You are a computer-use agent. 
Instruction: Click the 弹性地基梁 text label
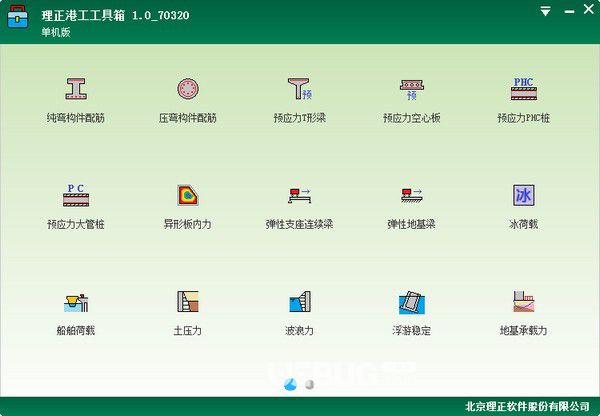click(412, 224)
